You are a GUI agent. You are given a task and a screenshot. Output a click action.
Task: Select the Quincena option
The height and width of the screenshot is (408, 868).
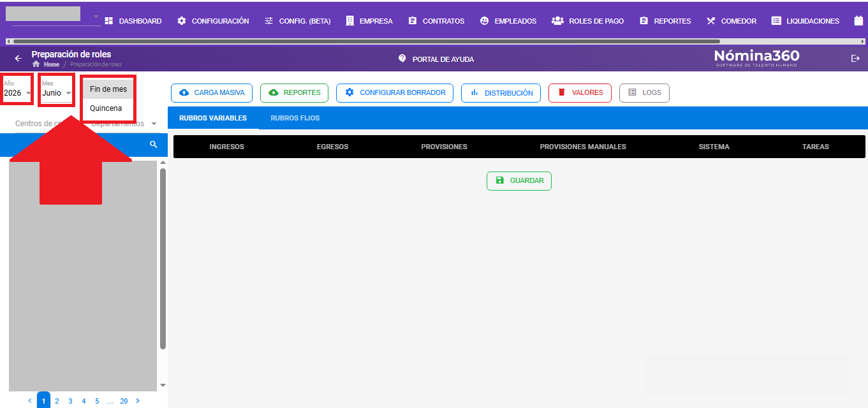[108, 108]
